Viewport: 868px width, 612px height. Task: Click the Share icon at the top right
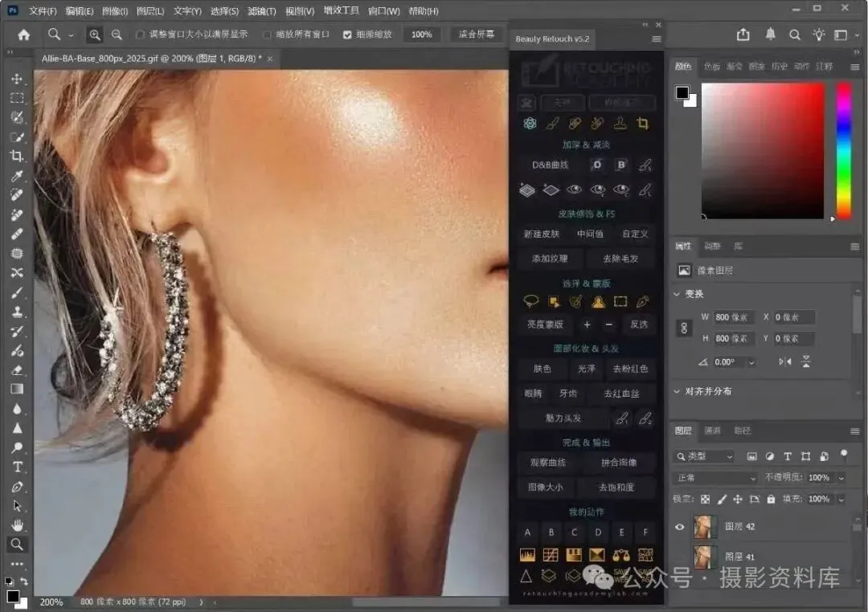pos(743,35)
